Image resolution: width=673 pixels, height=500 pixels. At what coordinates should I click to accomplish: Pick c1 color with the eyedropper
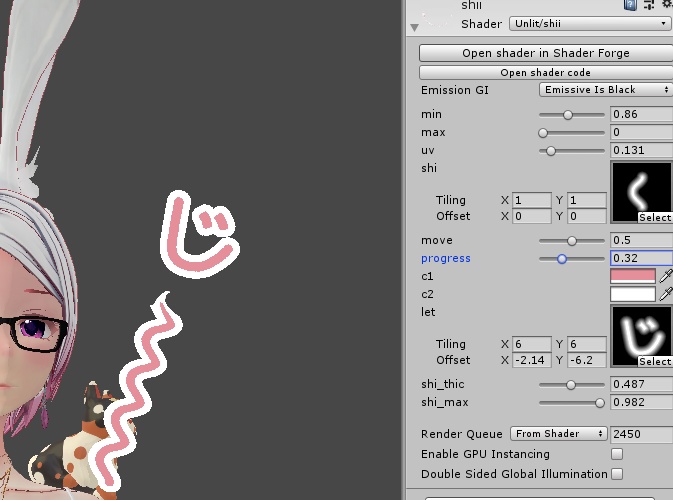click(x=665, y=276)
